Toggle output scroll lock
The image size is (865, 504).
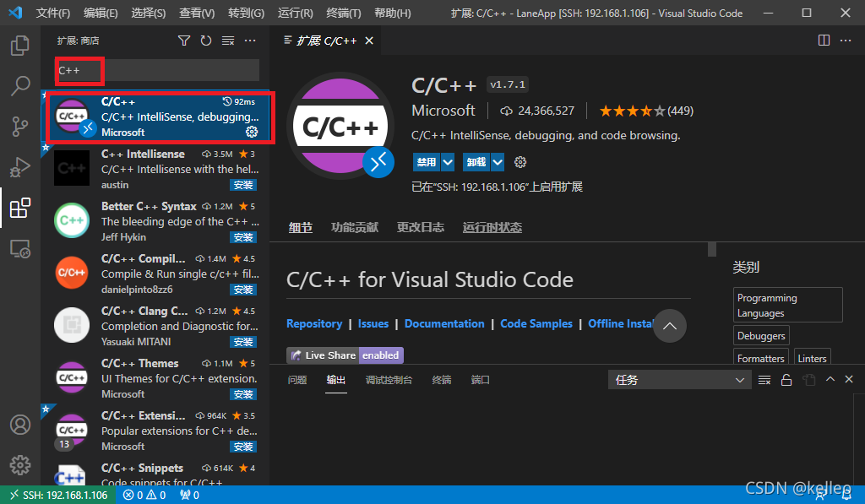click(786, 380)
